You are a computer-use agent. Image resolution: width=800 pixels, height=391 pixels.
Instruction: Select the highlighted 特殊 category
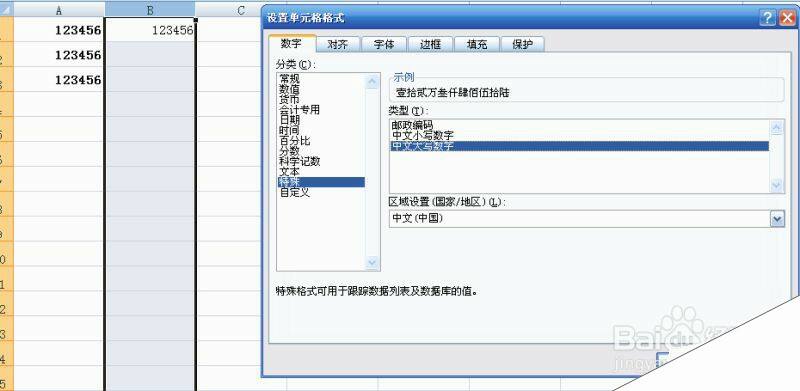pyautogui.click(x=321, y=182)
